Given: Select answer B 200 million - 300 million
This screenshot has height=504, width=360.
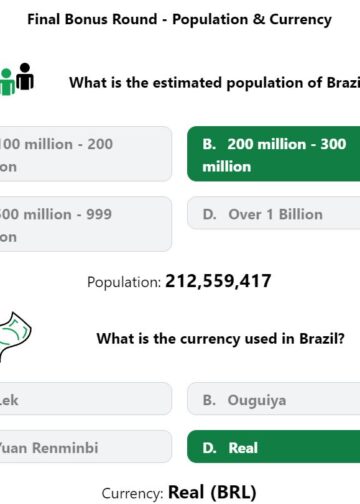Looking at the screenshot, I should point(273,154).
